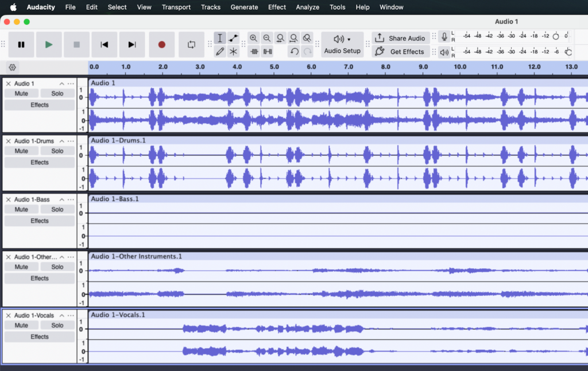
Task: Open the Audio Setup dropdown
Action: pos(342,45)
